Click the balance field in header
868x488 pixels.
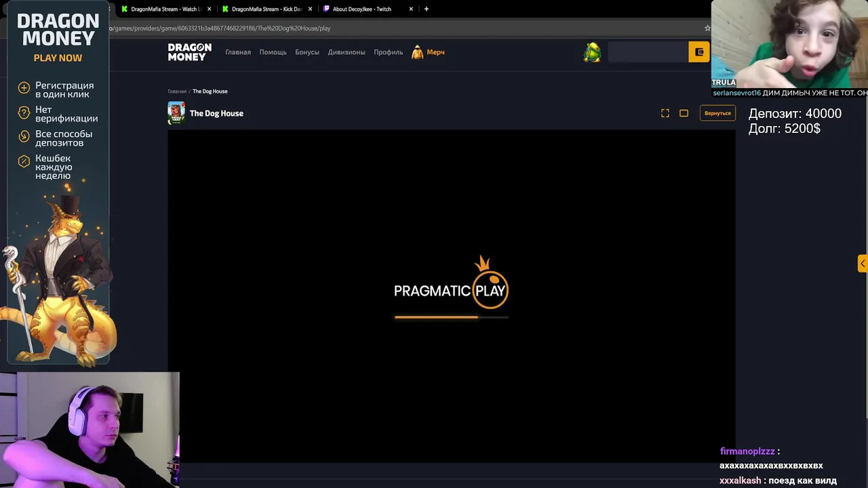coord(648,52)
